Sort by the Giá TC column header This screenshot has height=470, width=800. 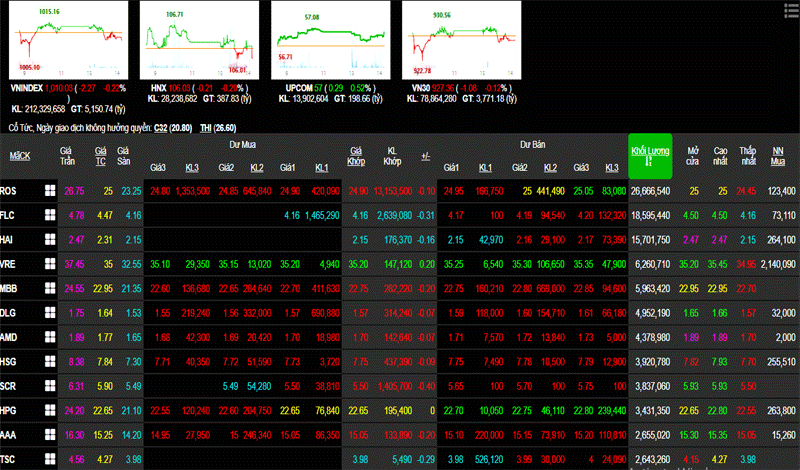coord(101,156)
